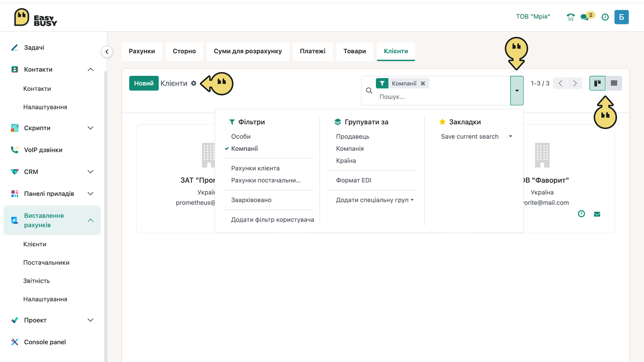This screenshot has width=644, height=362.
Task: Toggle the Заархівовано filter
Action: 251,200
